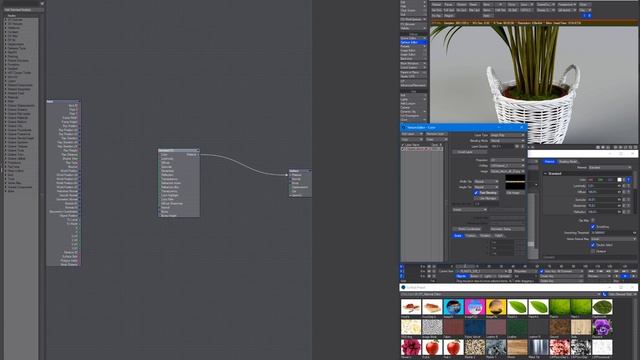The height and width of the screenshot is (360, 640).
Task: Open the Add Layer dropdown
Action: click(x=412, y=134)
